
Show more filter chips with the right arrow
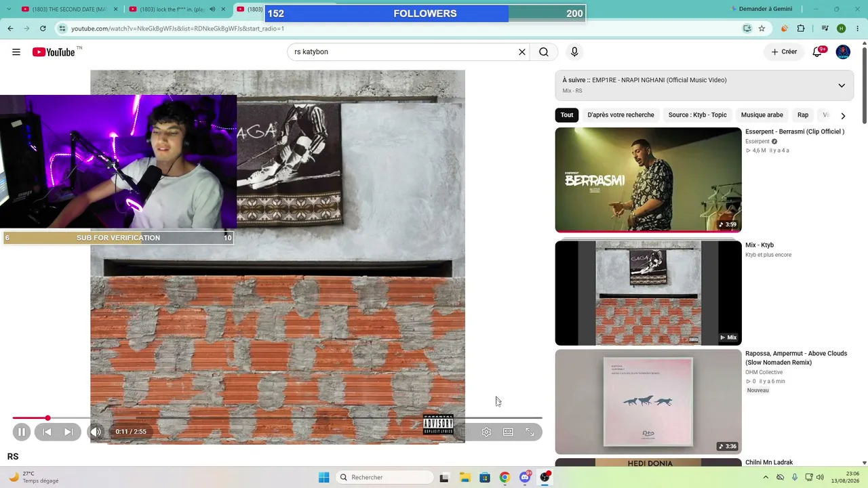click(x=843, y=116)
